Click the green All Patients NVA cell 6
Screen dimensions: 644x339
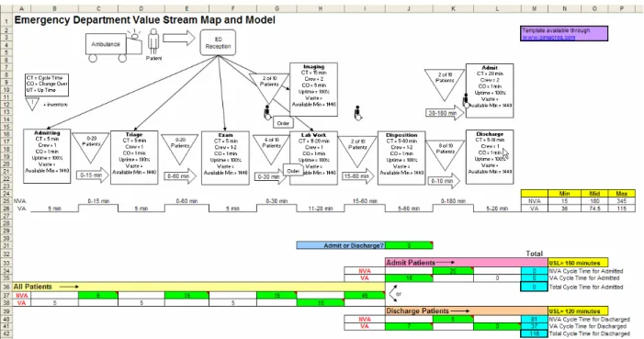[98, 296]
